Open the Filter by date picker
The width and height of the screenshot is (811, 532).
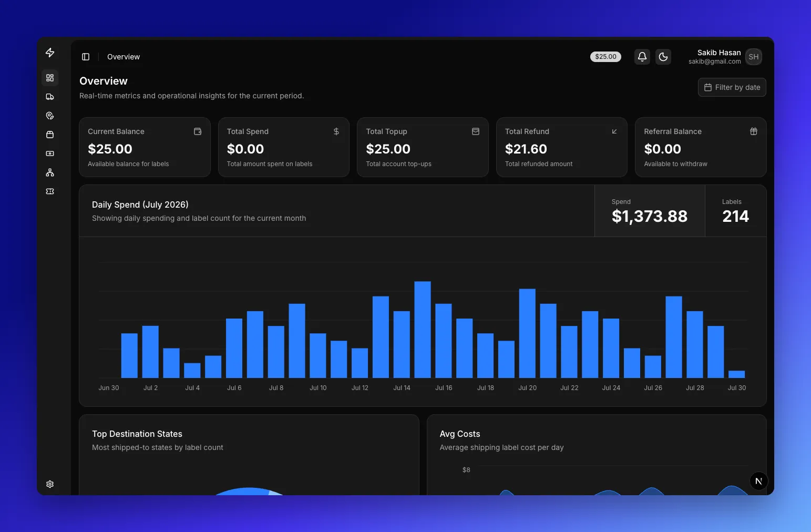732,87
